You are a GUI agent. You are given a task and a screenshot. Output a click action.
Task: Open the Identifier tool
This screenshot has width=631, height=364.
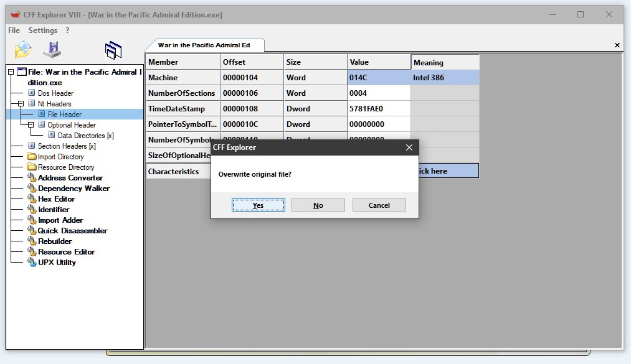click(54, 209)
